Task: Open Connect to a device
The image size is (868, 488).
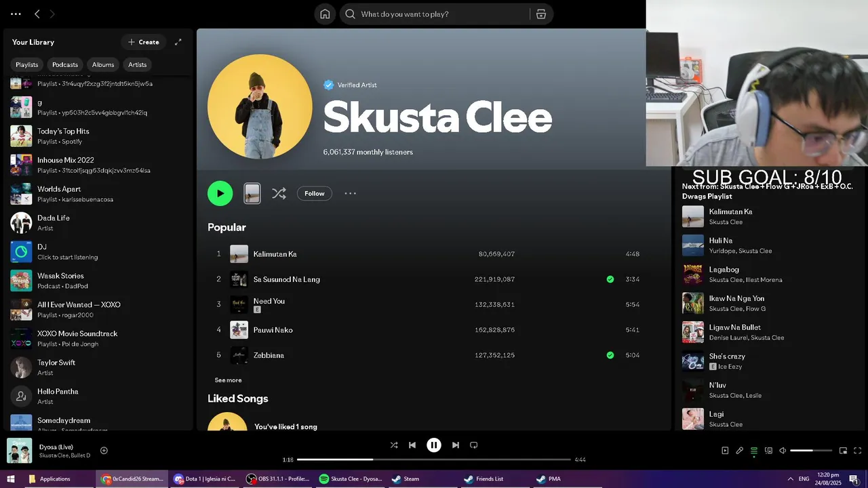Action: pos(768,451)
